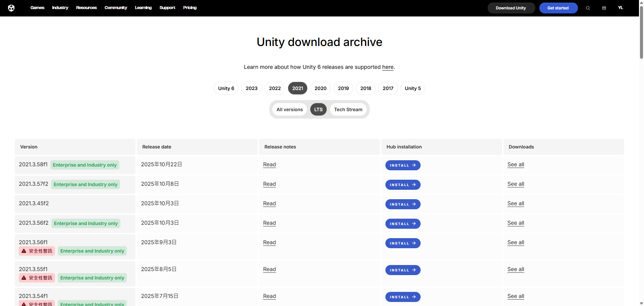The height and width of the screenshot is (306, 644).
Task: See all downloads for 2021.3.56f1
Action: coord(516,243)
